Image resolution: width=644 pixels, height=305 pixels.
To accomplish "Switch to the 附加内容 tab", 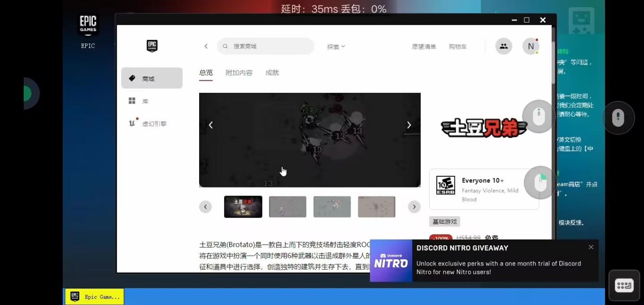I will point(239,73).
